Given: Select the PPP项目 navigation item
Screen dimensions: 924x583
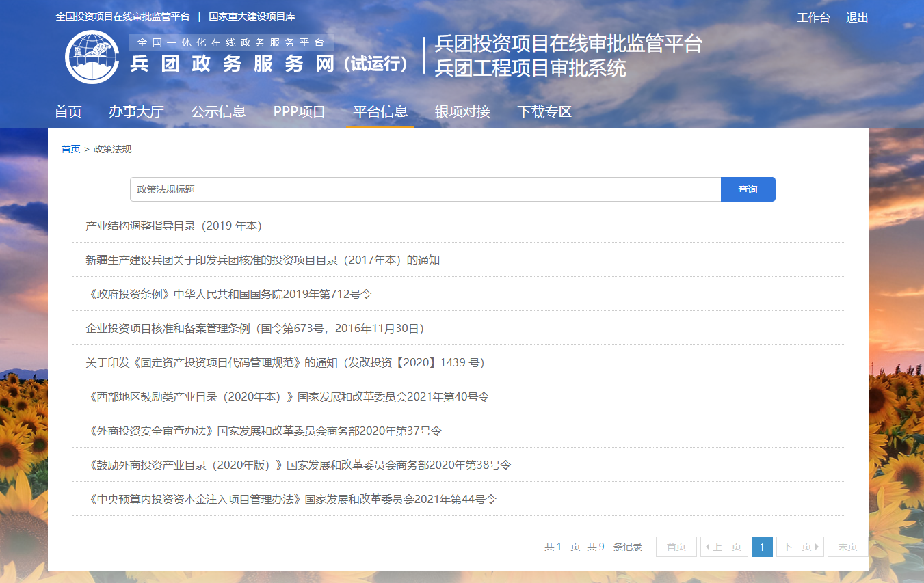Looking at the screenshot, I should click(300, 111).
